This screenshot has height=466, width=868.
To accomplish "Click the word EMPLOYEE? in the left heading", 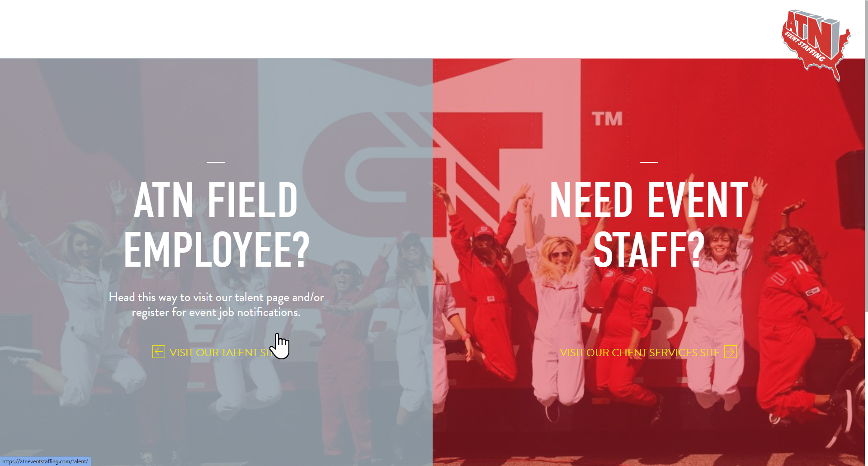I will (x=217, y=249).
